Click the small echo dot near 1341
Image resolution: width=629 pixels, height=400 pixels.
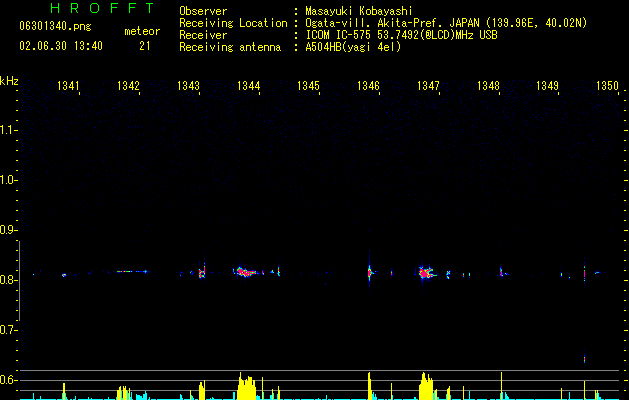tap(64, 275)
